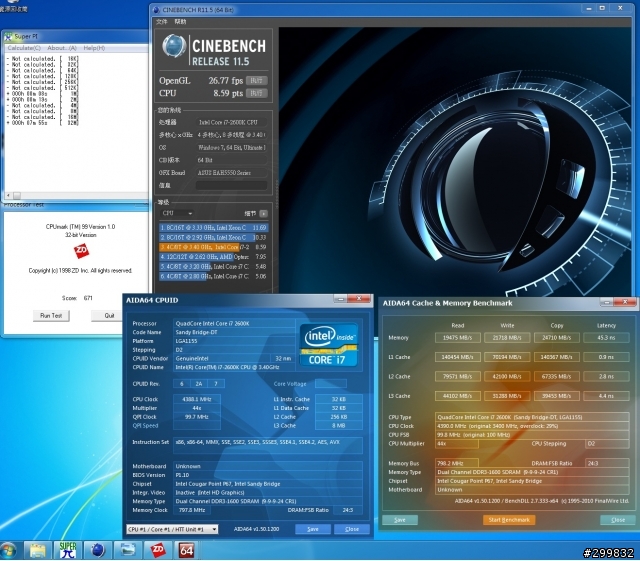Select ranking row 12C/12T 2.62 GHz AMD Opteron
The image size is (640, 561).
point(213,257)
